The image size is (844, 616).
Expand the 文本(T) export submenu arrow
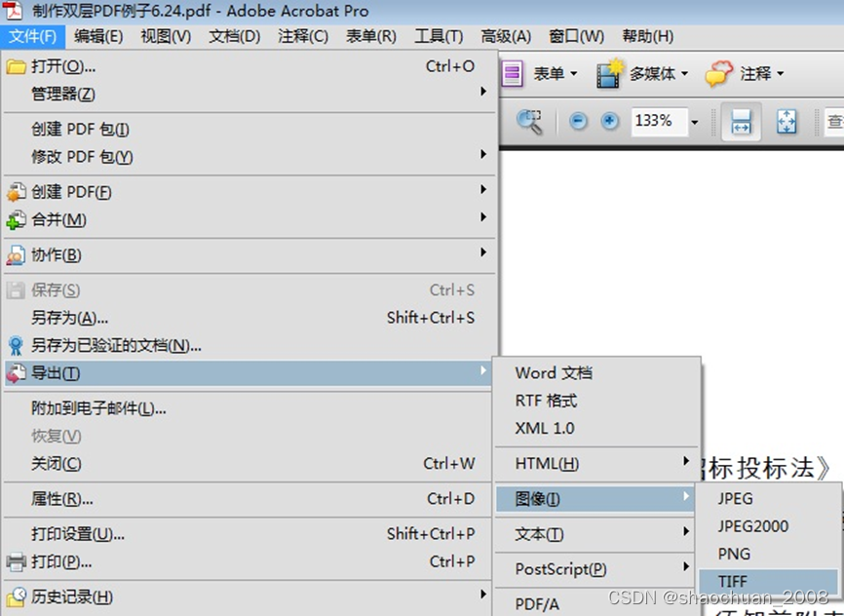click(686, 531)
